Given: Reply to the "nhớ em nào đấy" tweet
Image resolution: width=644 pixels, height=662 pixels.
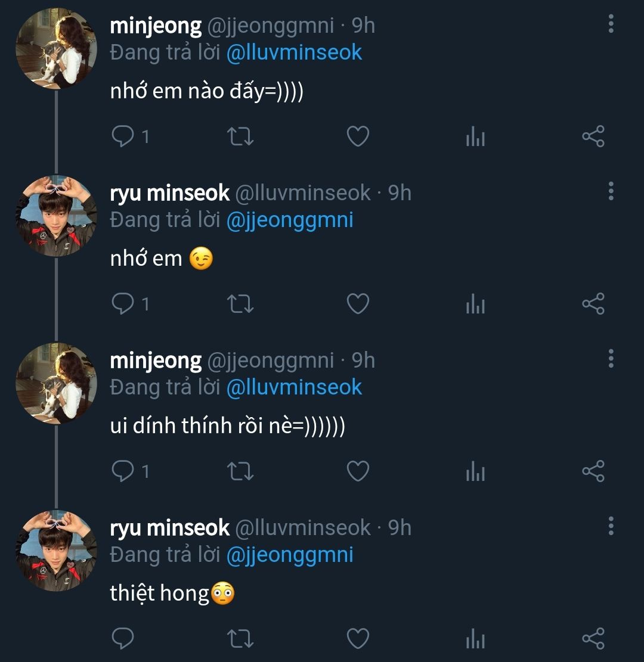Looking at the screenshot, I should coord(123,137).
